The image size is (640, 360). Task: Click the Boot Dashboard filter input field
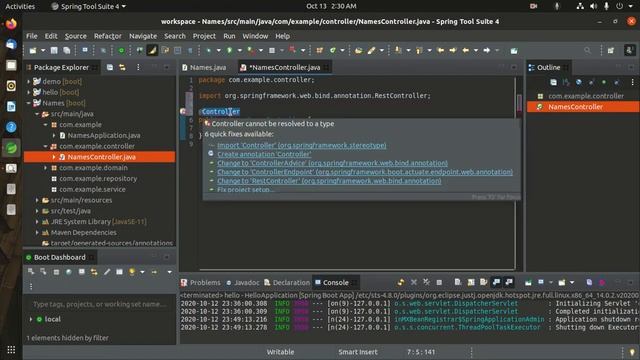coord(100,304)
